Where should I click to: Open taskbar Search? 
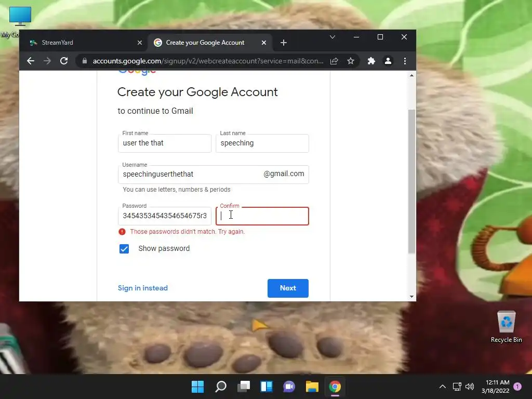[220, 387]
